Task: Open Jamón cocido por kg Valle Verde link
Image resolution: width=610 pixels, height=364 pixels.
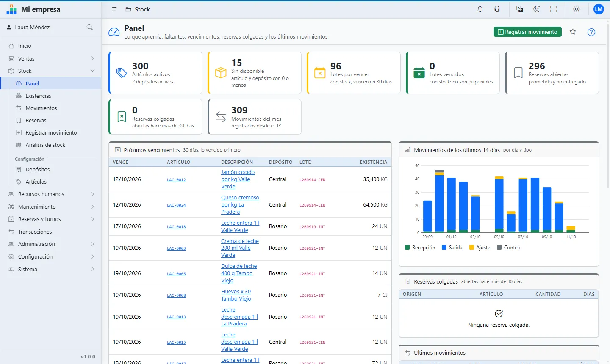Action: pyautogui.click(x=238, y=179)
